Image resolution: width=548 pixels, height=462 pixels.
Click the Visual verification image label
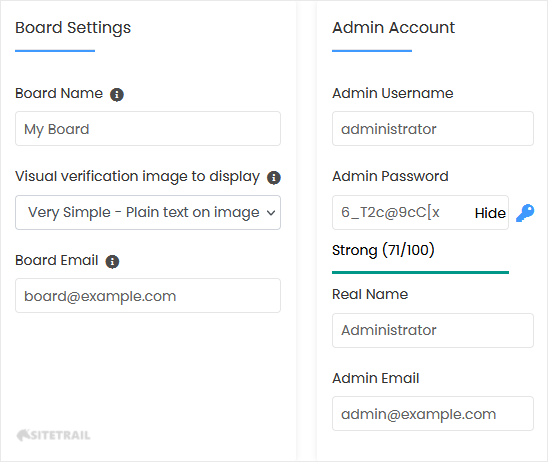point(137,176)
